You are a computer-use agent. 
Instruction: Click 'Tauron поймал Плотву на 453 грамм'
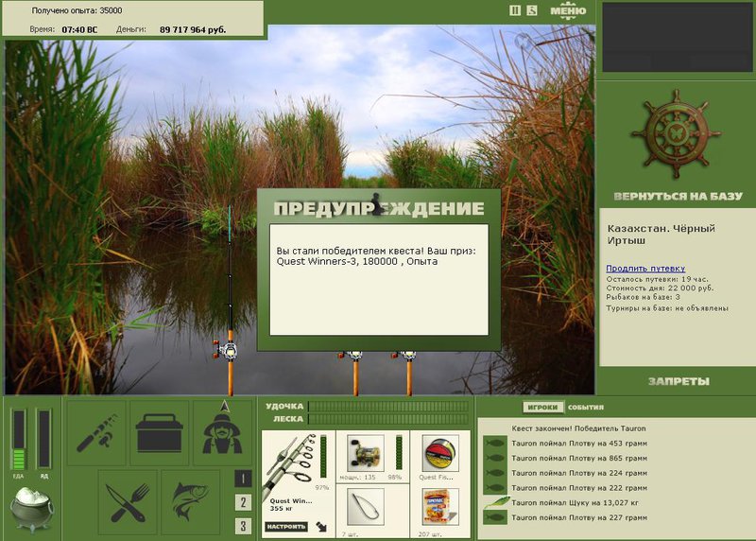click(x=579, y=443)
